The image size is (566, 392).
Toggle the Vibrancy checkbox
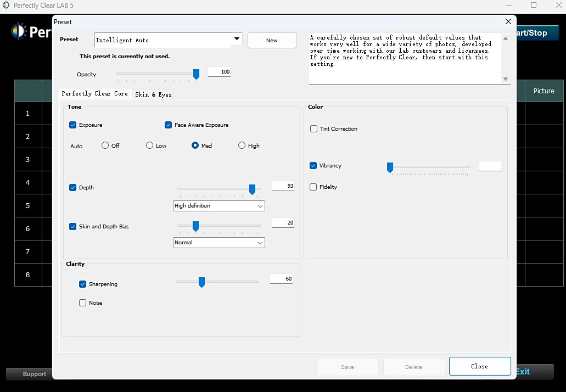pos(313,166)
